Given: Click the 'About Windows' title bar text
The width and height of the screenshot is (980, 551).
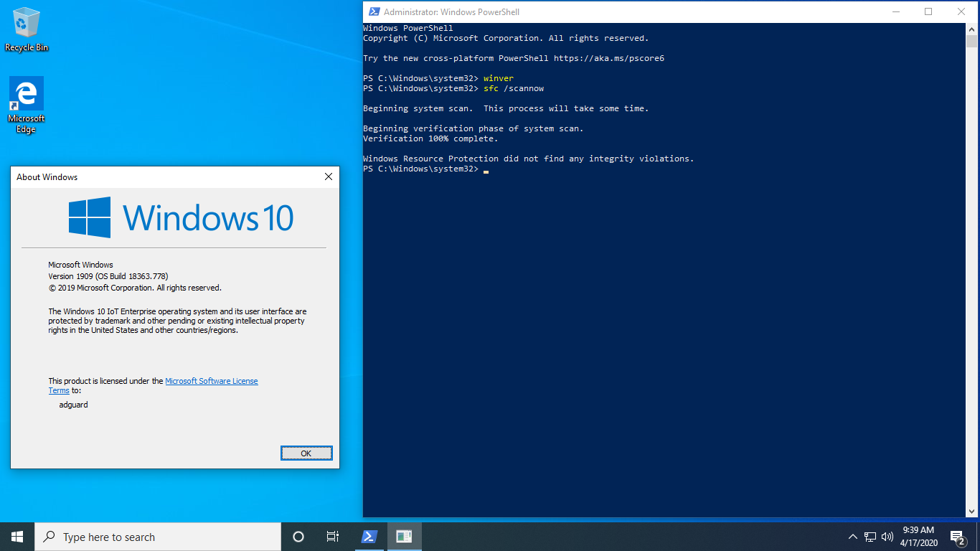Looking at the screenshot, I should pos(47,177).
